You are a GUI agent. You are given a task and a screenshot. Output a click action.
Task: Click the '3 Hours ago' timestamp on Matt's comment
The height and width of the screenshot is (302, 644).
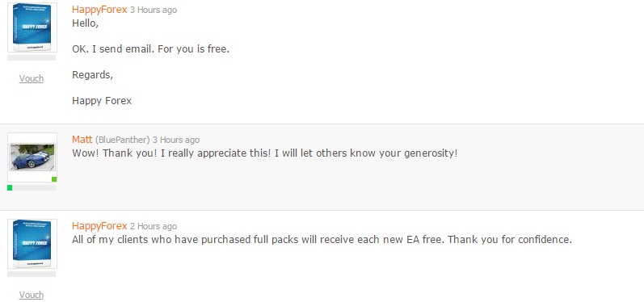176,140
